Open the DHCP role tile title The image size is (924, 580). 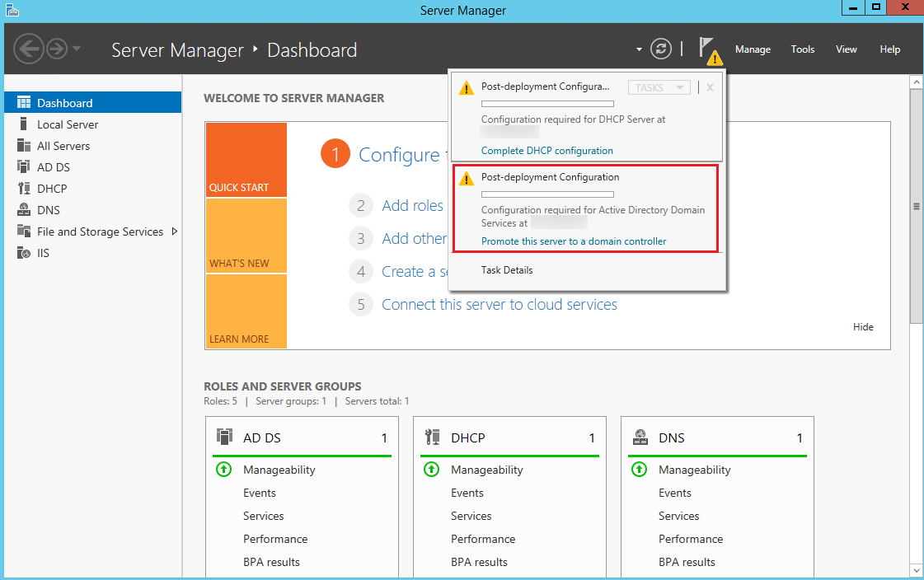pos(468,438)
